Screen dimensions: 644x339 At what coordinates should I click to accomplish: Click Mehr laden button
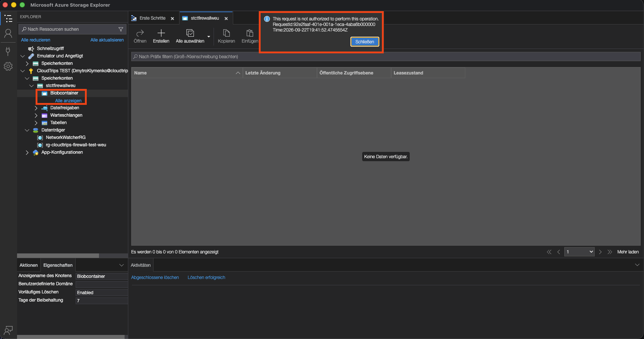click(x=628, y=252)
